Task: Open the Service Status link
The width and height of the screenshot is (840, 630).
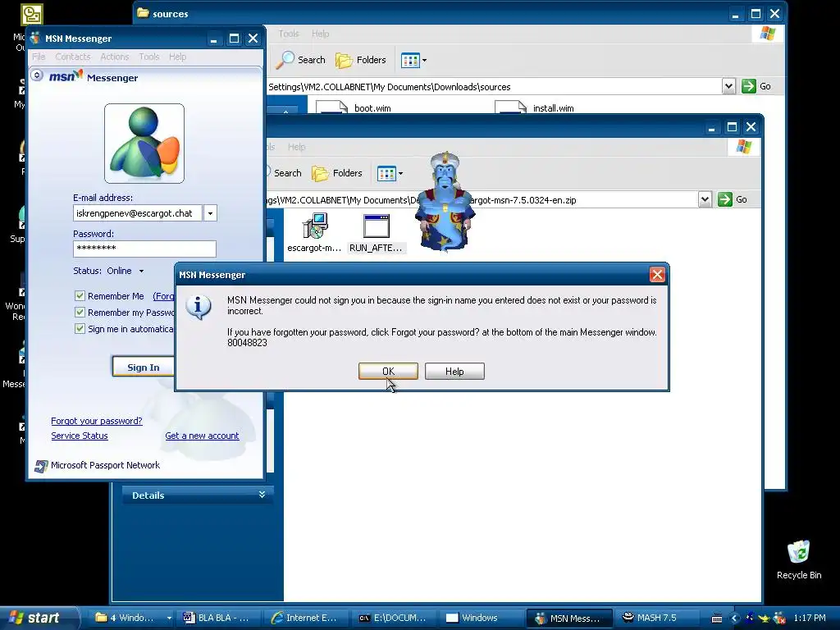Action: [80, 436]
